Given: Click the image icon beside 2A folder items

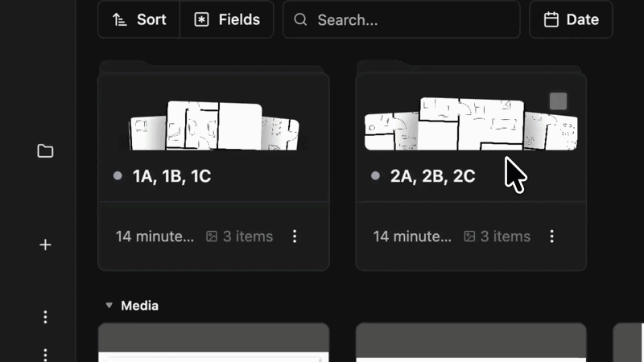Looking at the screenshot, I should [x=469, y=237].
